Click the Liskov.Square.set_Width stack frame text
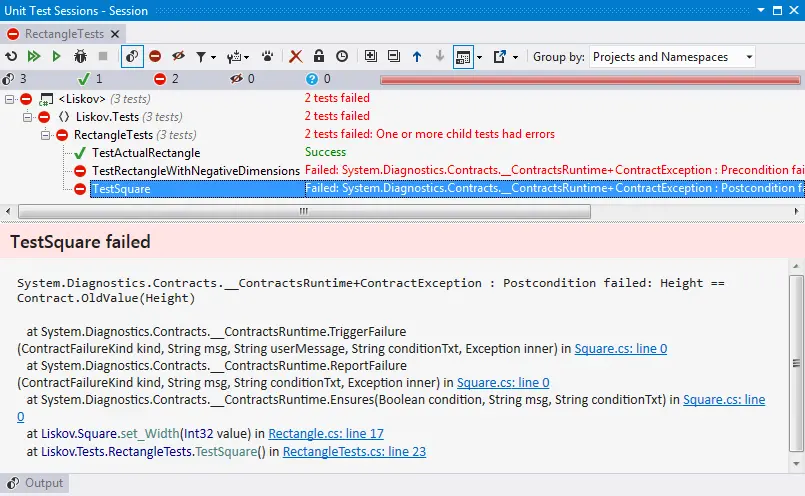The height and width of the screenshot is (496, 805). [x=110, y=433]
